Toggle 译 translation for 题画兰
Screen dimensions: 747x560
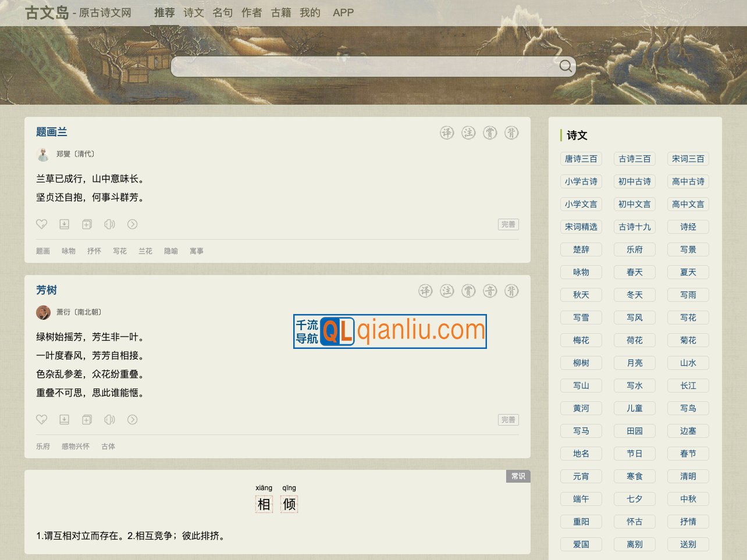coord(446,133)
